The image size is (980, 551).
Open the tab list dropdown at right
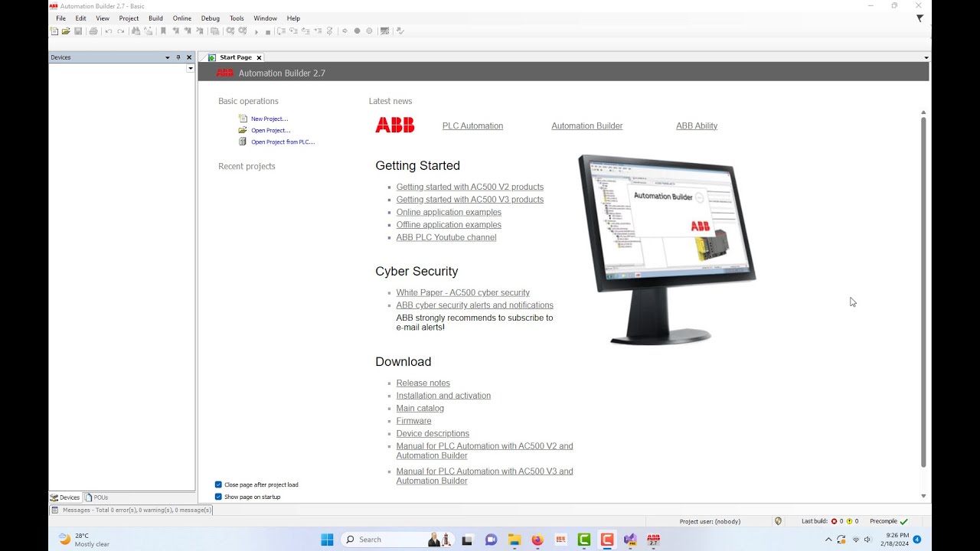click(x=926, y=57)
